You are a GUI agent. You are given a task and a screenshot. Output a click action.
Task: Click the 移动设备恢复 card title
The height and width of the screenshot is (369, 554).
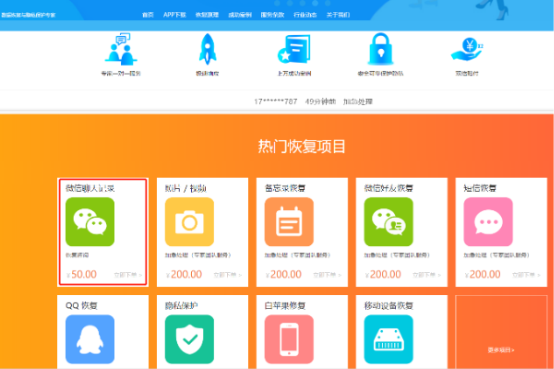click(389, 306)
